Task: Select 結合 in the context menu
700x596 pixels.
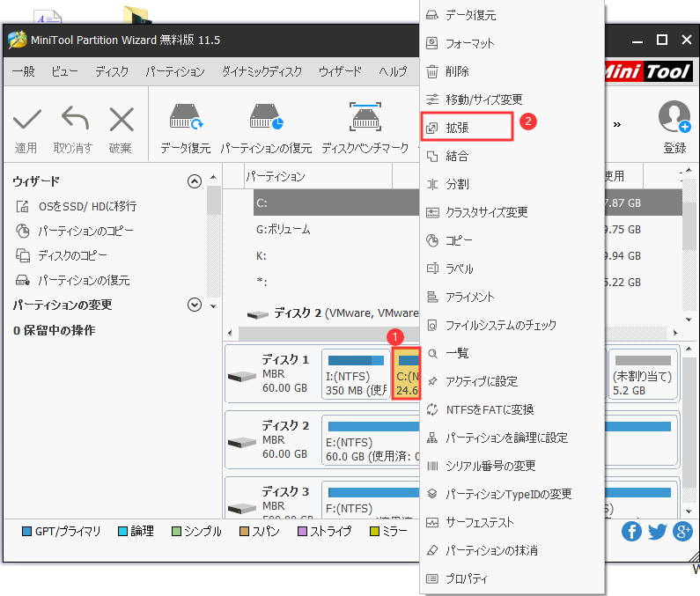Action: coord(512,156)
